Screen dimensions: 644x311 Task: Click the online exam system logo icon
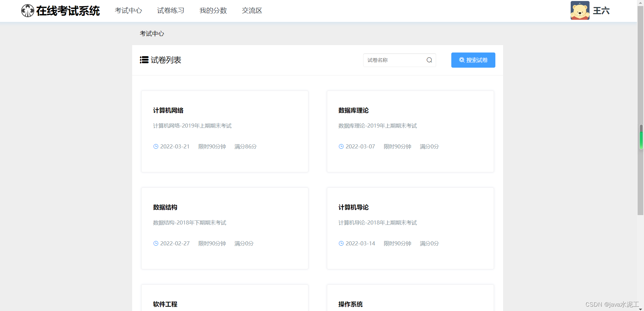28,11
